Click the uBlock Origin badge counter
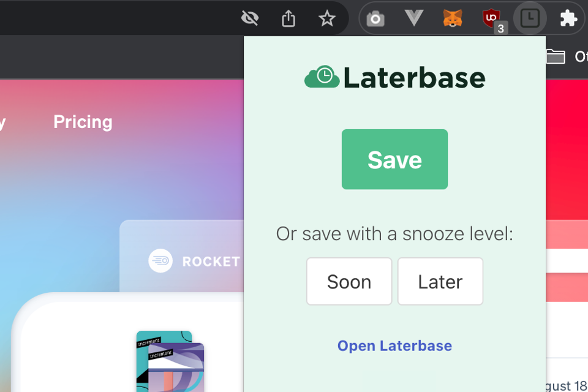 500,28
